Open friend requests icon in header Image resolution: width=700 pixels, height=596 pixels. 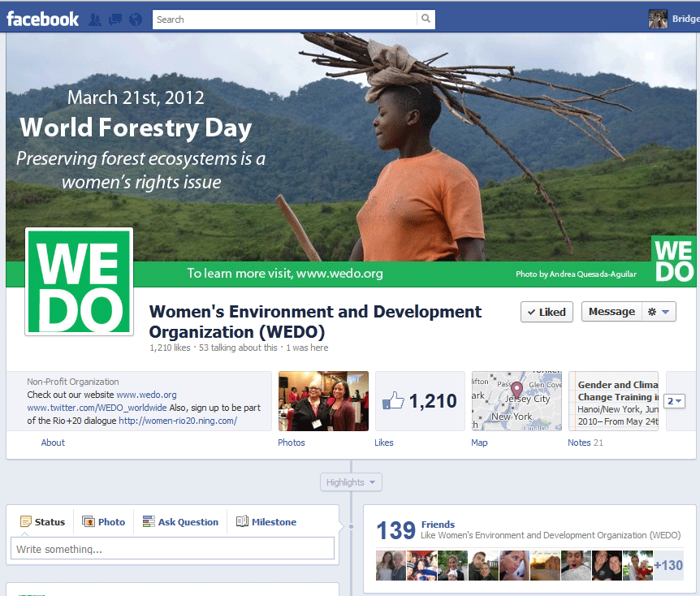tap(96, 19)
